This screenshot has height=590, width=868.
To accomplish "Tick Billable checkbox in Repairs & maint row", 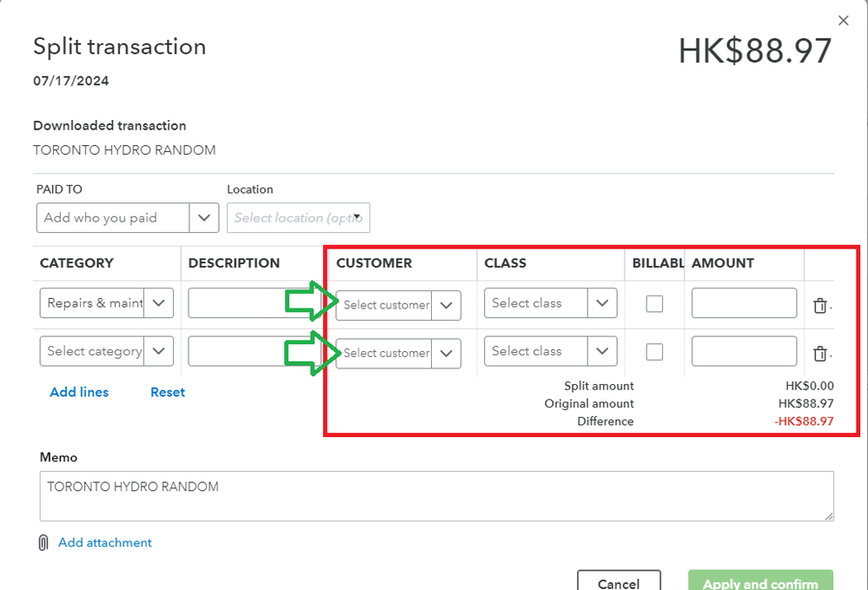I will 654,303.
